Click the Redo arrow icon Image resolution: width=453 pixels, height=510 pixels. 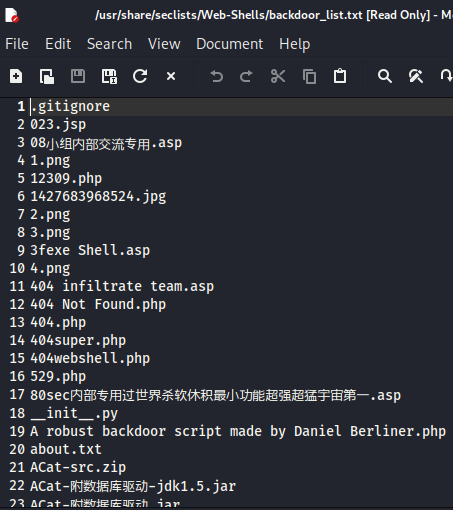(x=246, y=76)
